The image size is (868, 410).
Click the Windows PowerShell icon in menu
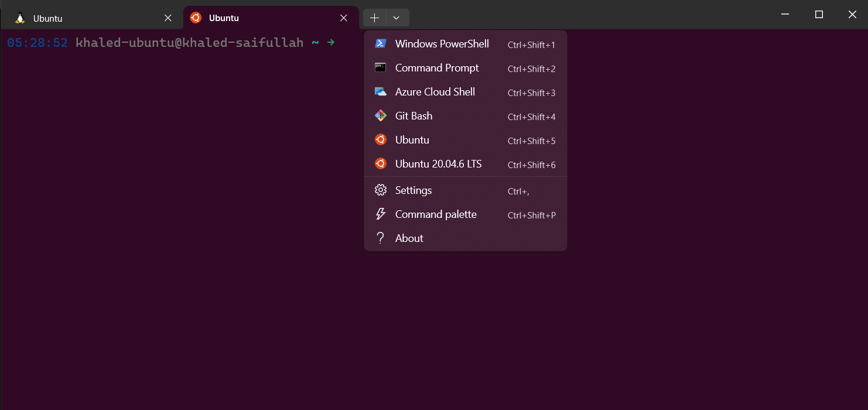[381, 44]
